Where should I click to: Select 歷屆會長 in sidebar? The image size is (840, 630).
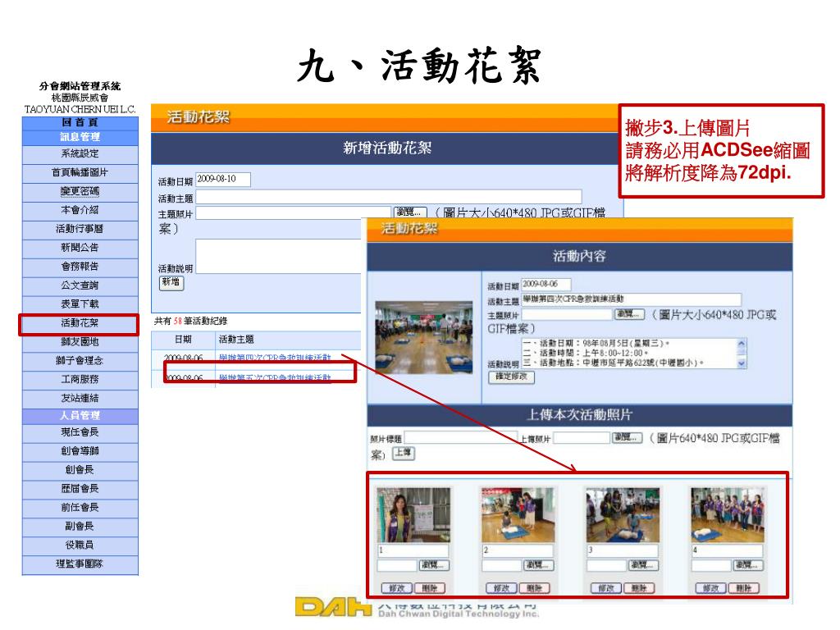[x=80, y=488]
